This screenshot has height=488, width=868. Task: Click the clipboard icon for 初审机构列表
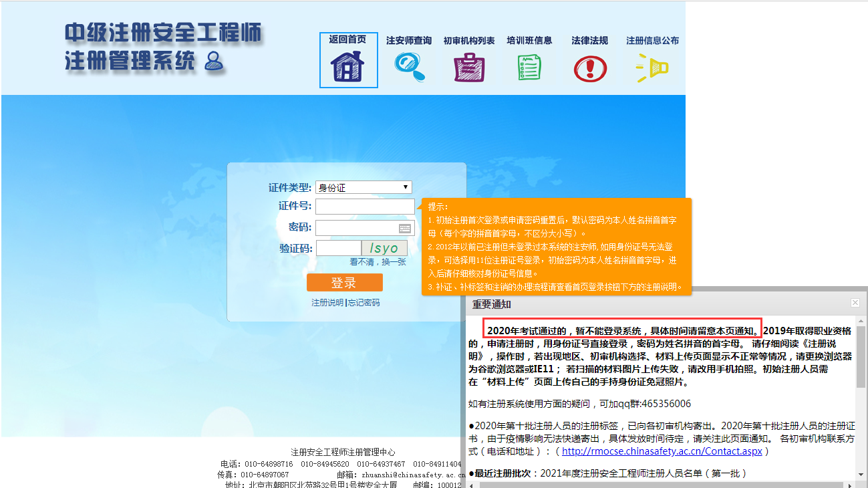coord(469,67)
